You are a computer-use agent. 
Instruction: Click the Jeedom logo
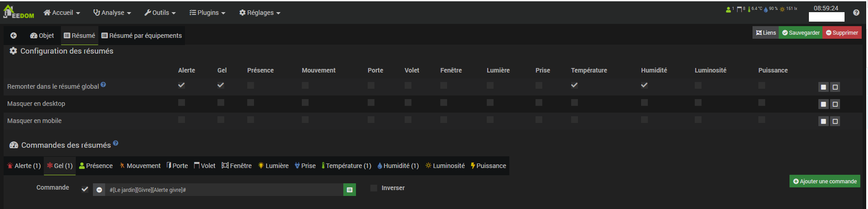tap(18, 12)
